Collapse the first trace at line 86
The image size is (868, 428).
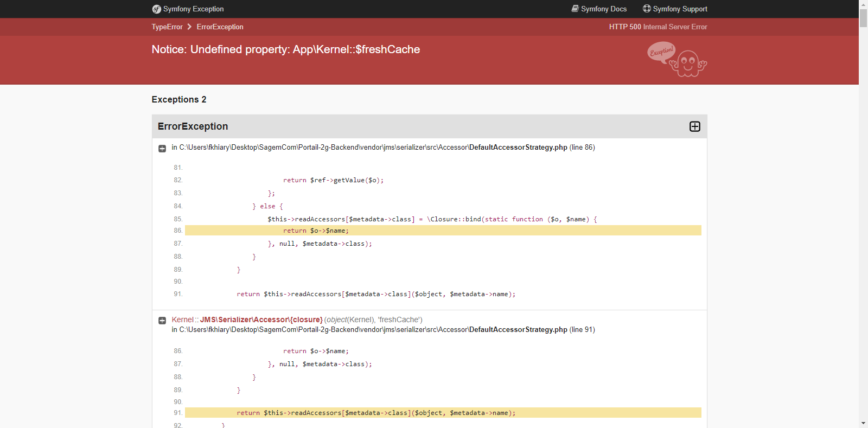click(x=162, y=149)
